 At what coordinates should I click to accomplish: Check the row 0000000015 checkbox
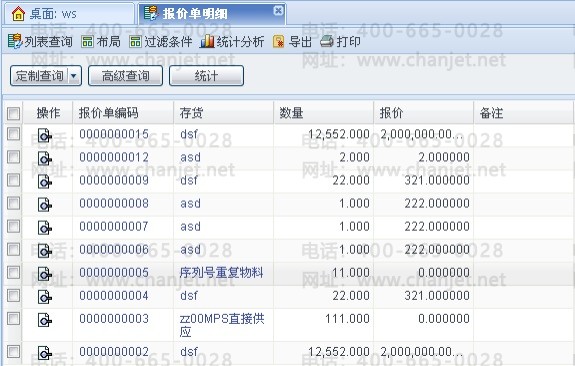click(x=14, y=134)
